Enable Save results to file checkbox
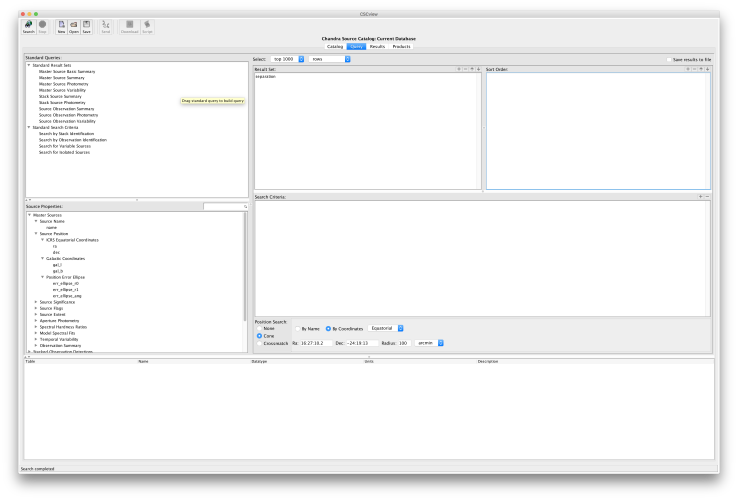The width and height of the screenshot is (738, 500). point(669,59)
